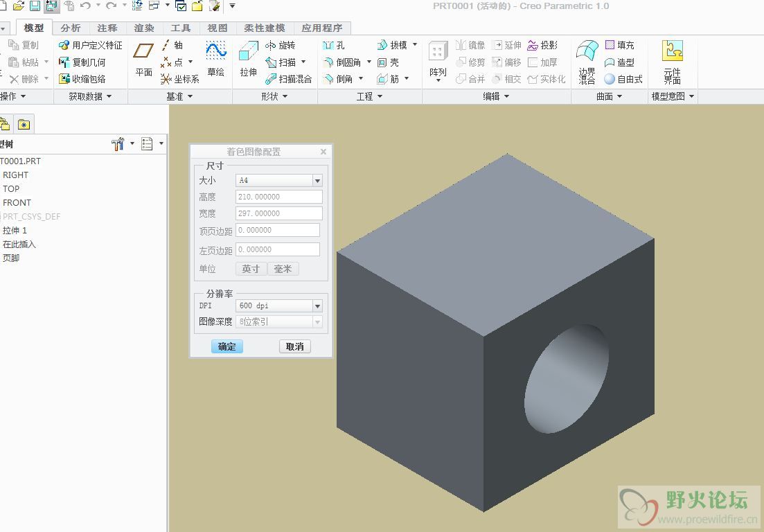Switch to the 渲染 ribbon tab

point(144,28)
